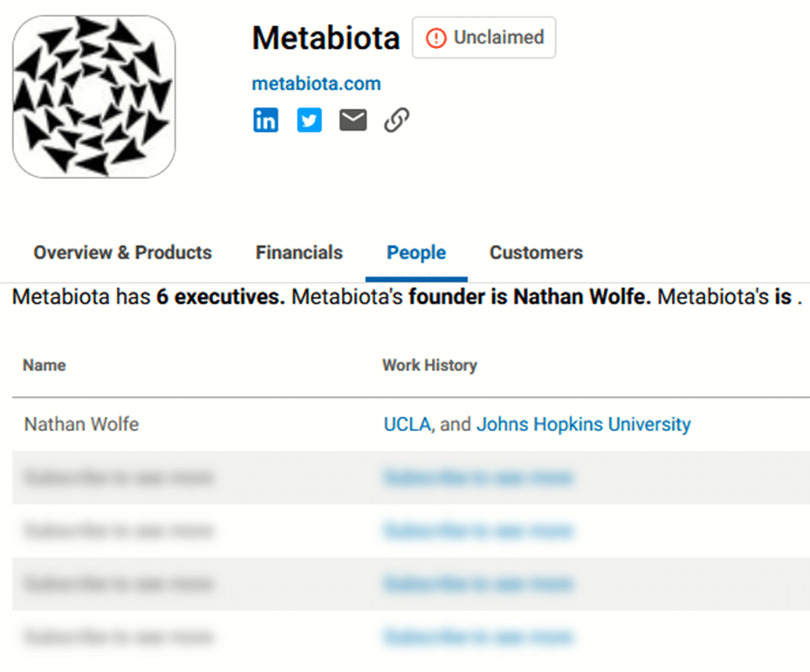This screenshot has width=810, height=672.
Task: Click the email envelope icon
Action: pos(353,120)
